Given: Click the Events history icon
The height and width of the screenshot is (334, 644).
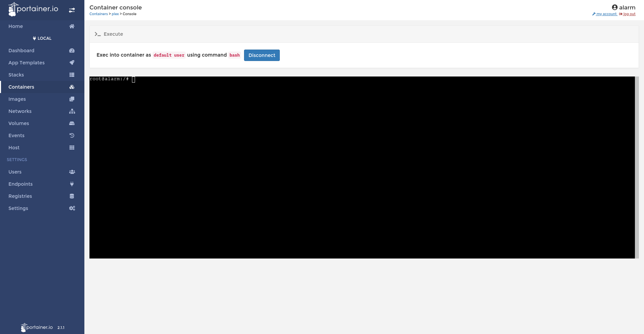Looking at the screenshot, I should pyautogui.click(x=72, y=135).
